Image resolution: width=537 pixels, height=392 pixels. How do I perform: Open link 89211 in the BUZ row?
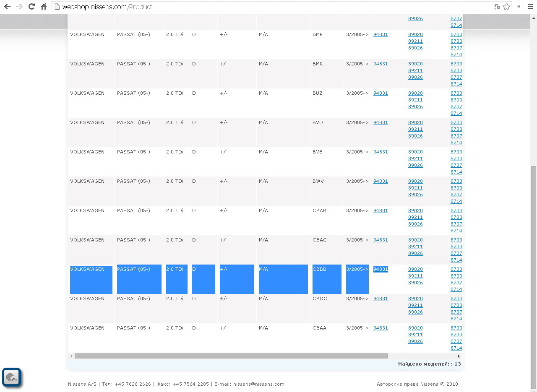[415, 100]
